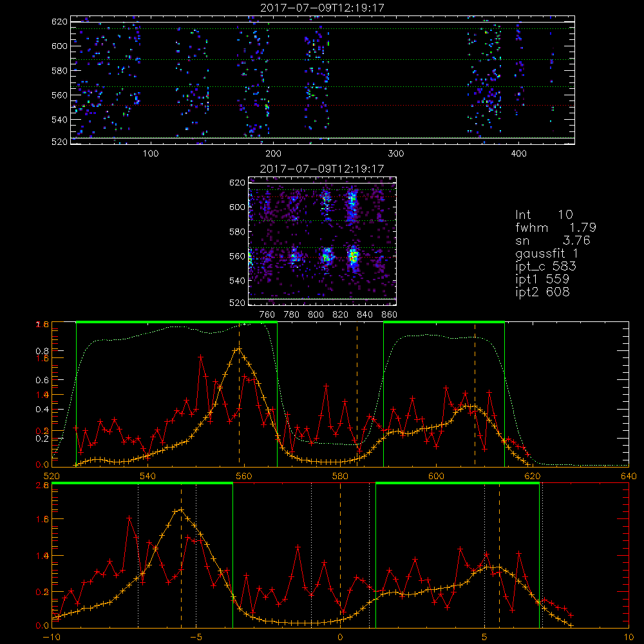644x644 pixels.
Task: Select the 'gaussfit 1' line
Action: 547,253
